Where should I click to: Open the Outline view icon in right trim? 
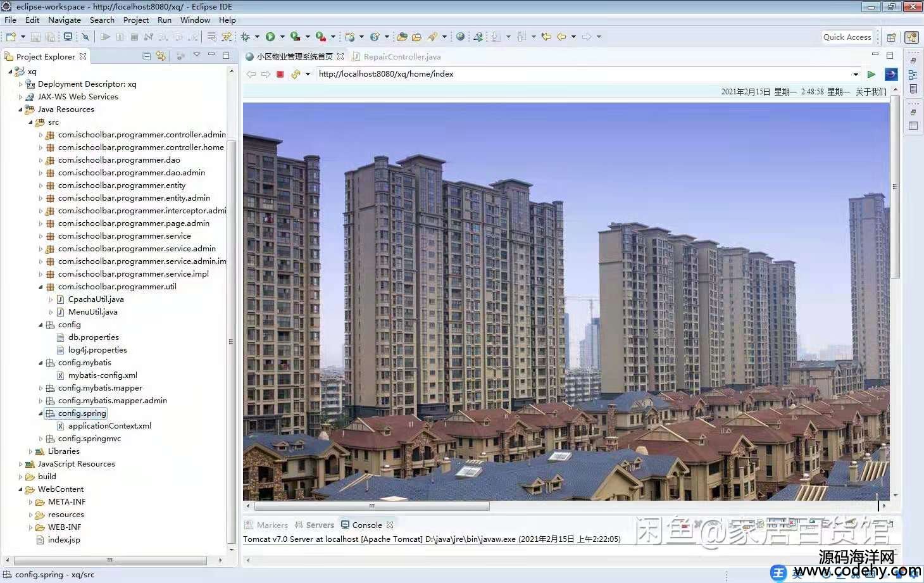coord(913,75)
